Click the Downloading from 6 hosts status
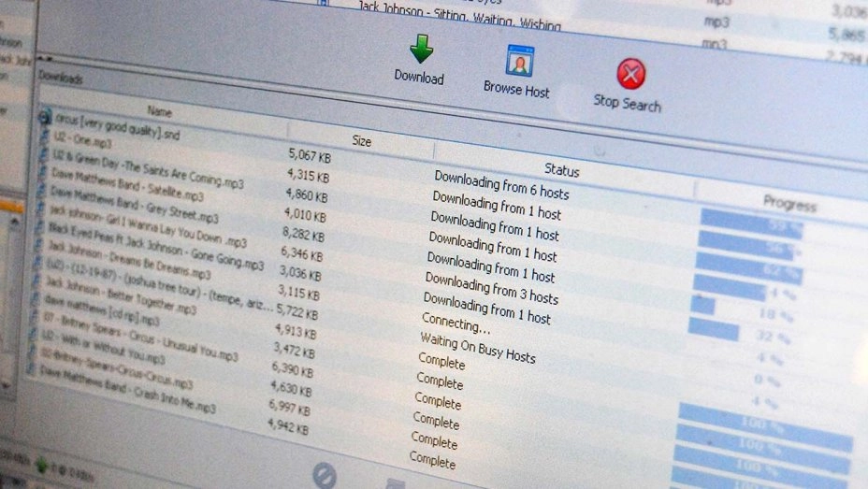 [501, 185]
